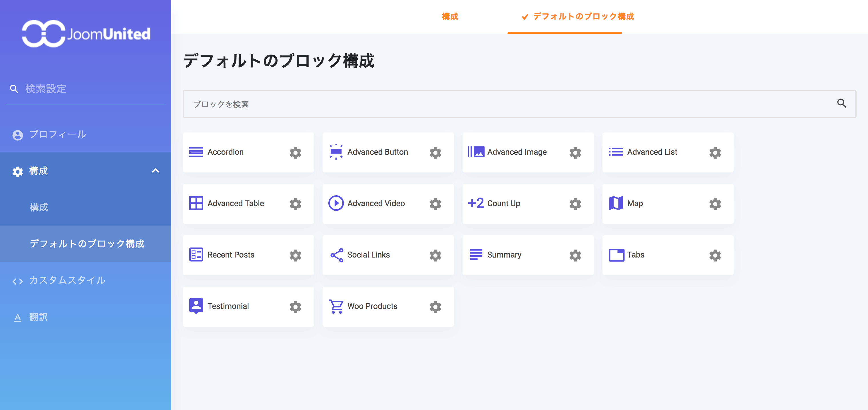Click the Advanced Video play icon
The image size is (868, 410).
tap(336, 203)
